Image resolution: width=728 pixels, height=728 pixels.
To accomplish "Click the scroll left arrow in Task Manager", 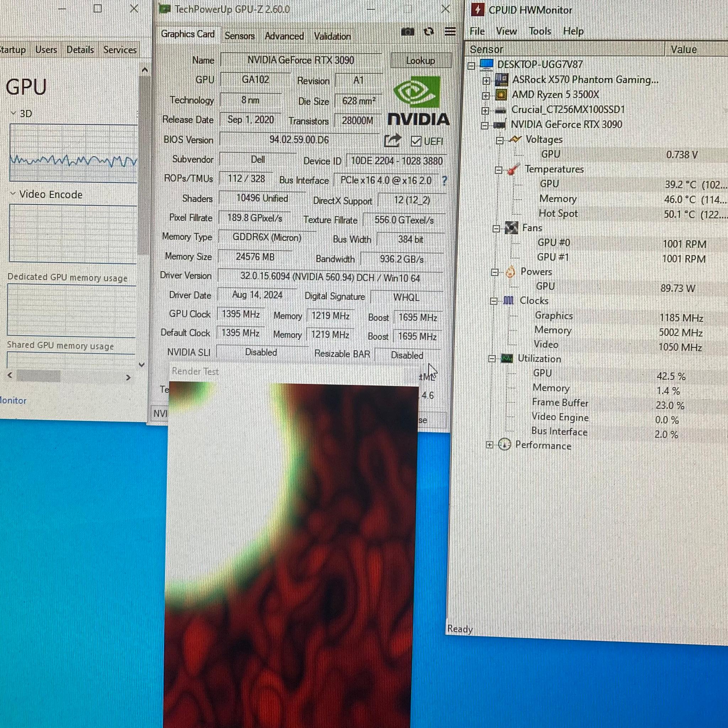I will tap(10, 375).
